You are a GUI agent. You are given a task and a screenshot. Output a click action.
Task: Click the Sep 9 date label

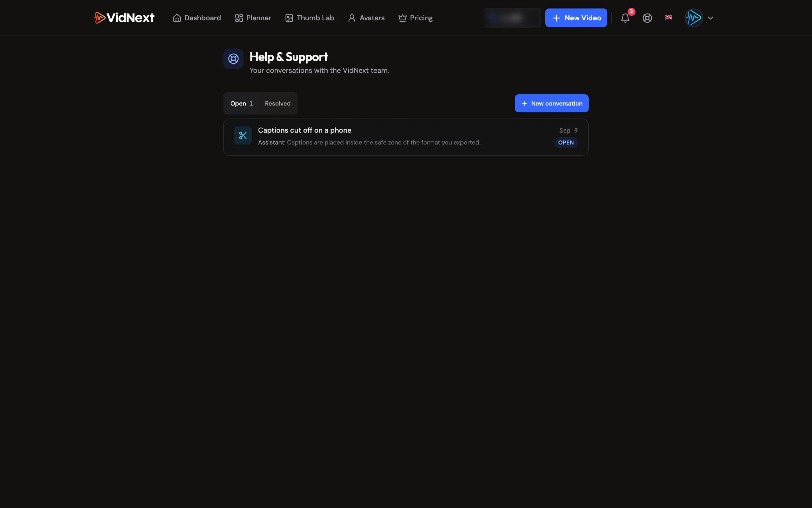pos(568,130)
